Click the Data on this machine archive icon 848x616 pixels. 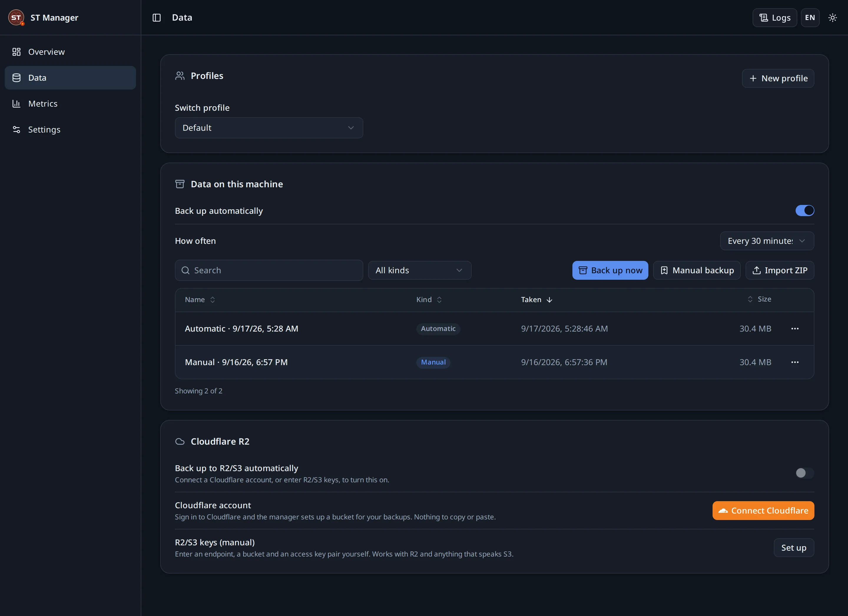point(180,184)
